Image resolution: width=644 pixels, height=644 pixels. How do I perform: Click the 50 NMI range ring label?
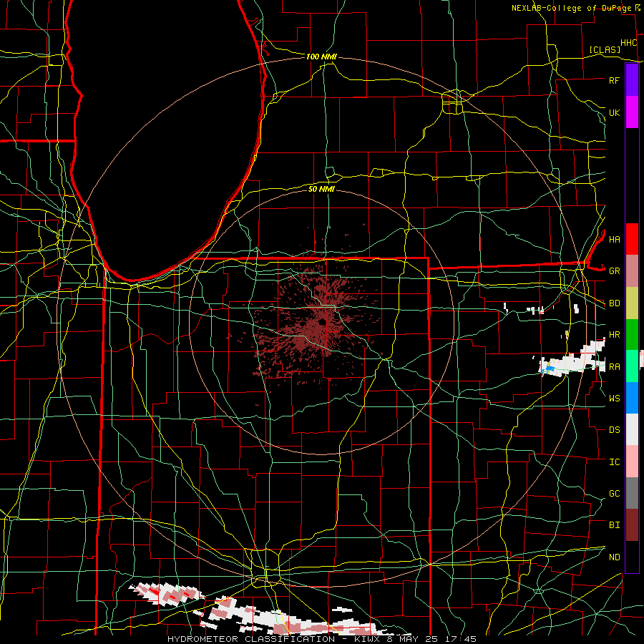point(321,189)
